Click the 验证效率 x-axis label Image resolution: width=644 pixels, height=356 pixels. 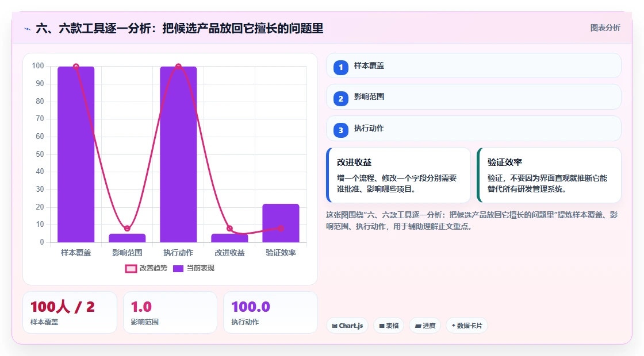pos(281,253)
